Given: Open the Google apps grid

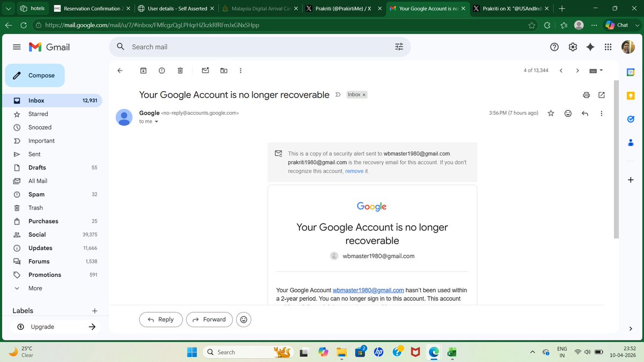Looking at the screenshot, I should tap(608, 47).
